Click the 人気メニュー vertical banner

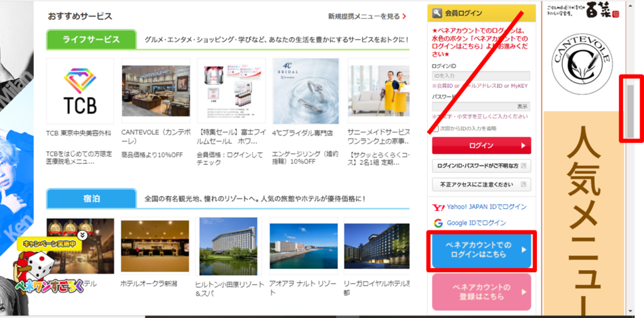pyautogui.click(x=584, y=214)
